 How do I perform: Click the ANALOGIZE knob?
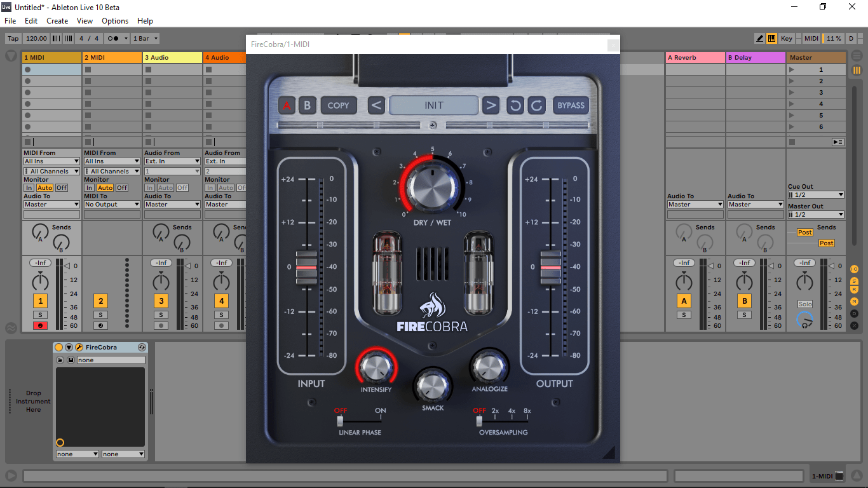pos(489,367)
